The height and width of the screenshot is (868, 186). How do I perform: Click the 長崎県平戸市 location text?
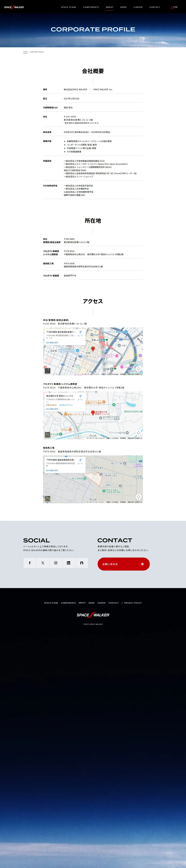pyautogui.click(x=70, y=276)
